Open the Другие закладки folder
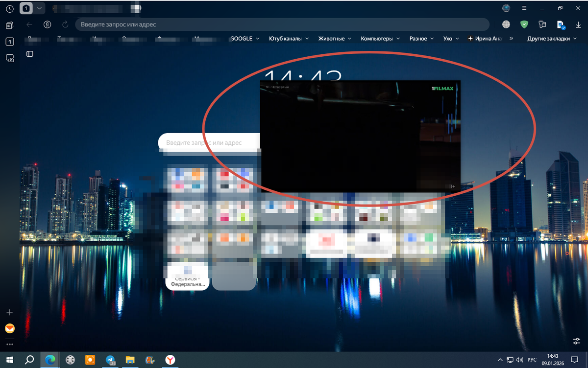Screen dimensions: 588x368 click(x=552, y=38)
